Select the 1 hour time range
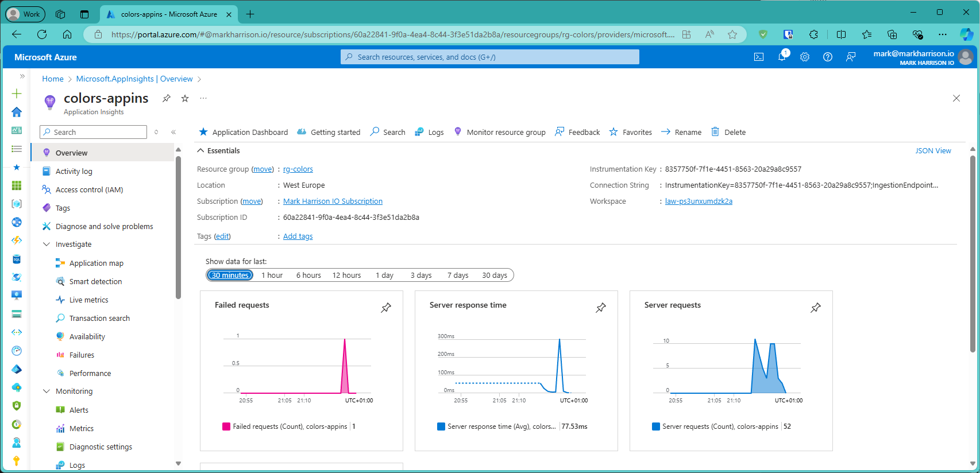This screenshot has width=980, height=473. coord(272,276)
